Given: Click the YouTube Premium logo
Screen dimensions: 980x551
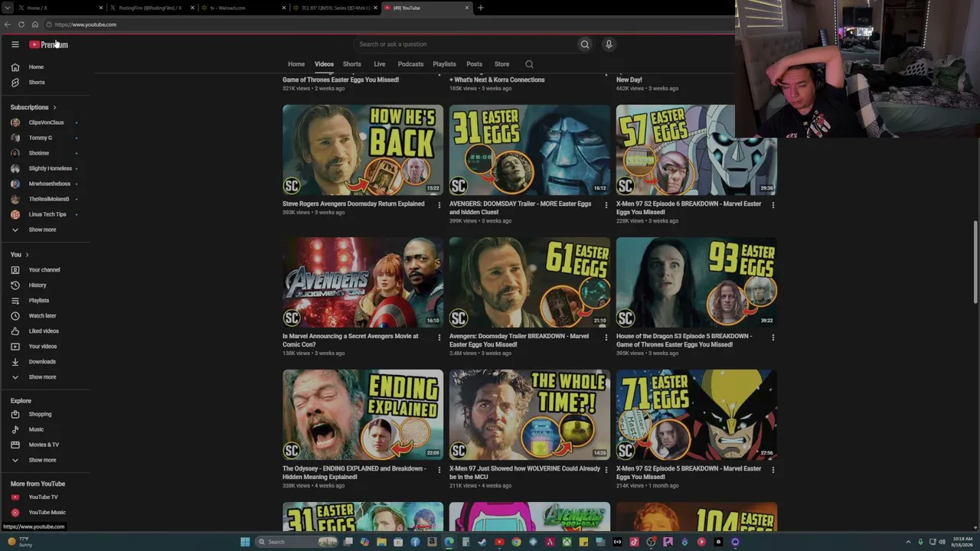Looking at the screenshot, I should [x=48, y=44].
